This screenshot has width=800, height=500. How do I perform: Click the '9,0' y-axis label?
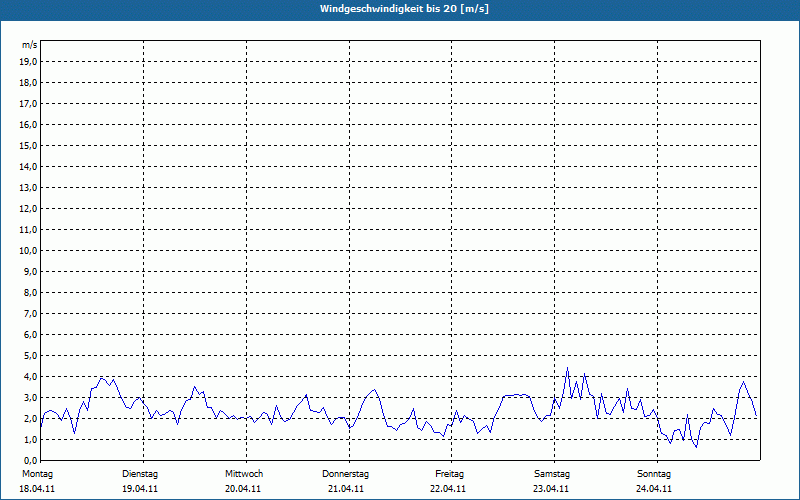pyautogui.click(x=31, y=271)
